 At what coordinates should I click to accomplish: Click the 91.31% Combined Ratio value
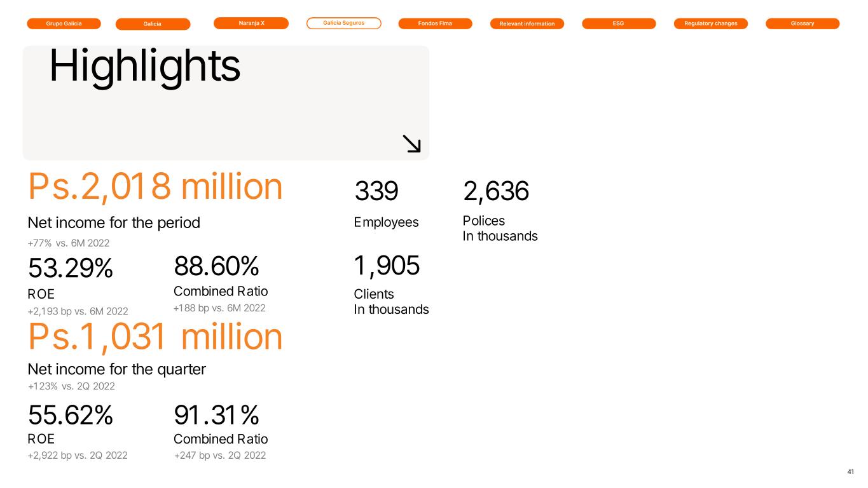click(216, 416)
